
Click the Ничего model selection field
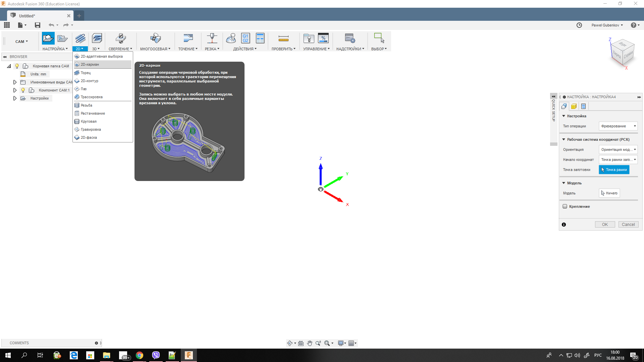coord(609,193)
